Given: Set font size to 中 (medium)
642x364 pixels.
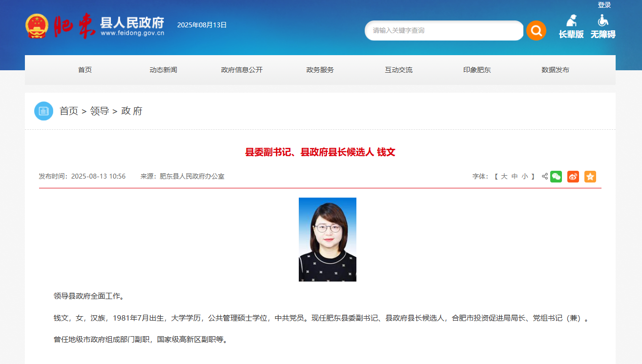Looking at the screenshot, I should [x=515, y=177].
